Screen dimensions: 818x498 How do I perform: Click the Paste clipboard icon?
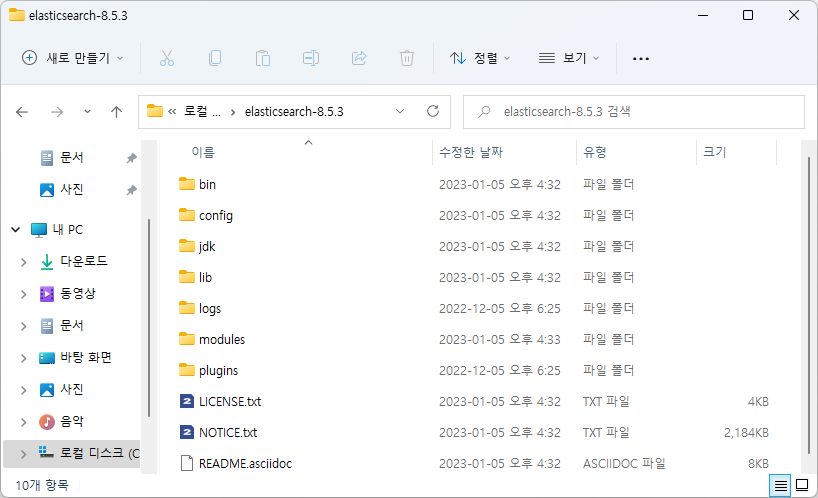pyautogui.click(x=263, y=58)
